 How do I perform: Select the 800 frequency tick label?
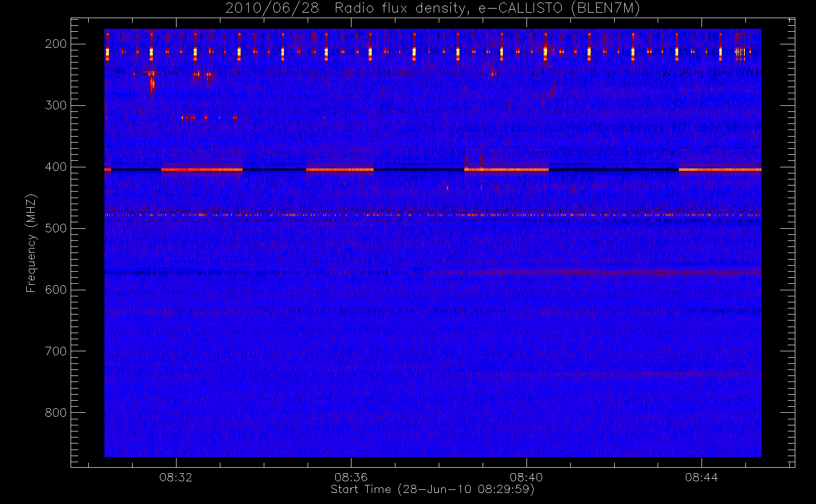(x=56, y=413)
